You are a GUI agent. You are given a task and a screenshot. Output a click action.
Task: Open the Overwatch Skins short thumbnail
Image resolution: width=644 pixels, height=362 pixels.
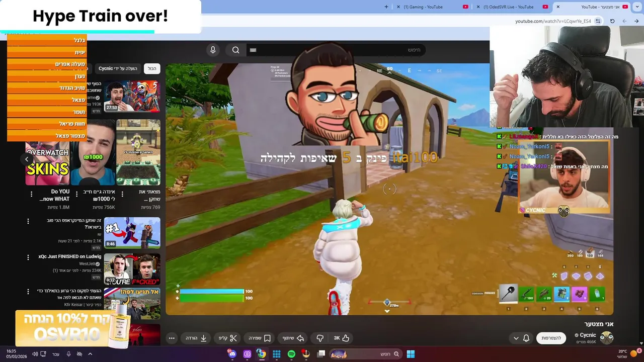click(x=47, y=152)
